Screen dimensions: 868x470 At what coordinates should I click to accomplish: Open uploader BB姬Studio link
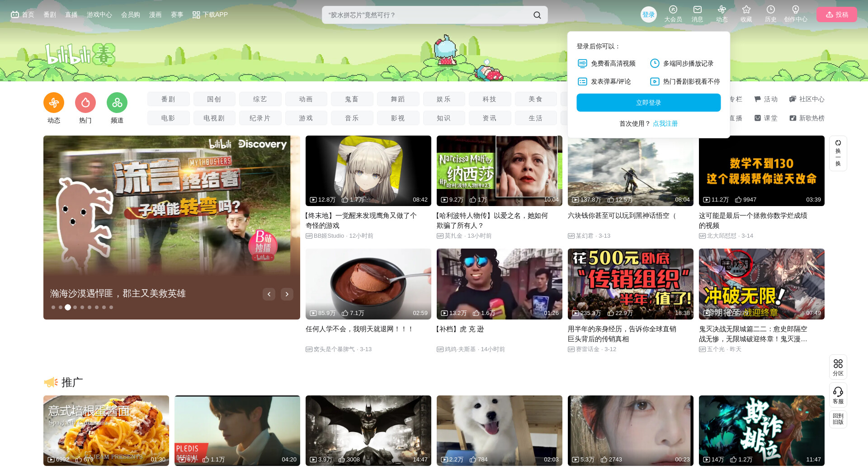[329, 236]
